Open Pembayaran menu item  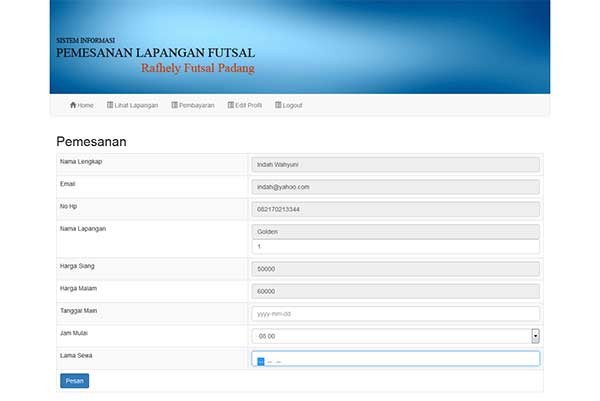(x=193, y=105)
